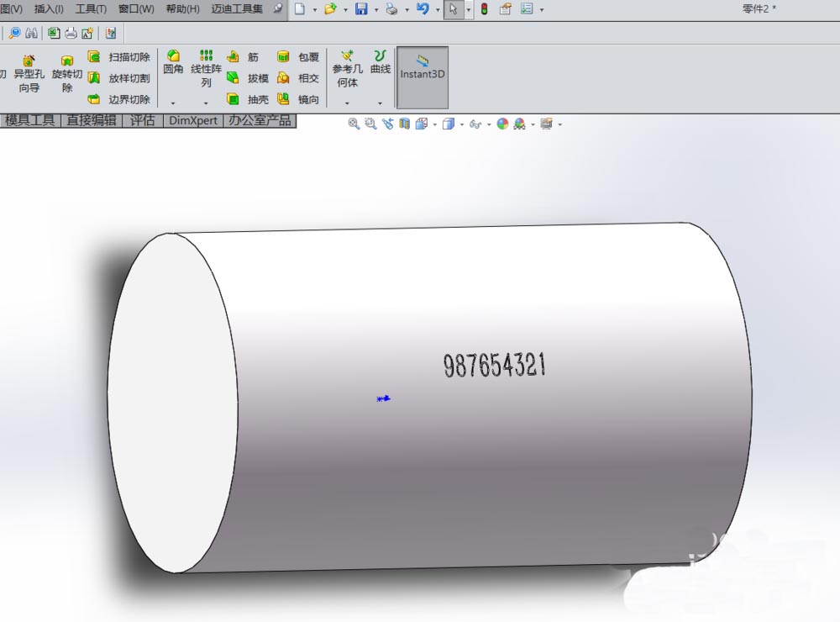Expand the Reference Geometry (参考几何体) dropdown arrow
The width and height of the screenshot is (840, 622).
coord(347,103)
